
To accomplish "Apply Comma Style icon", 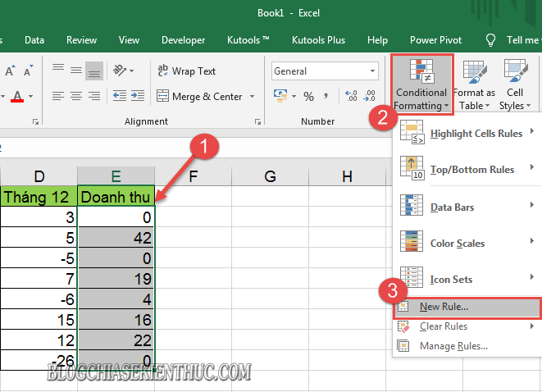I will click(326, 96).
